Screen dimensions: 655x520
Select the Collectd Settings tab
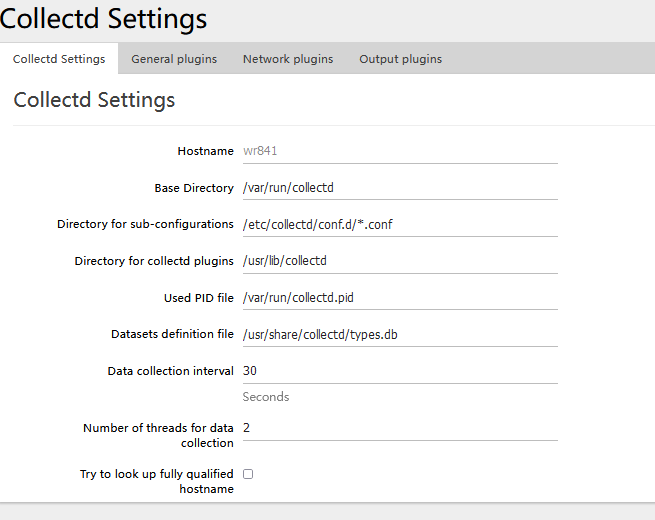pyautogui.click(x=59, y=59)
